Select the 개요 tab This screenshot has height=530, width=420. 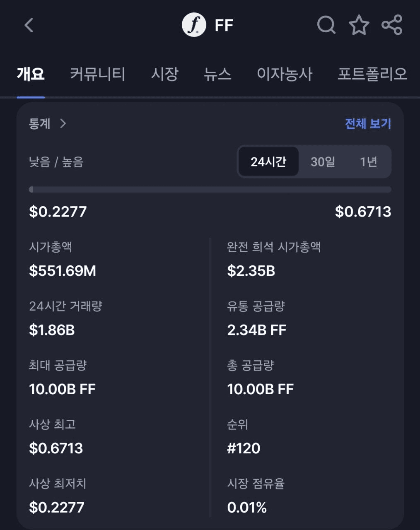[31, 74]
